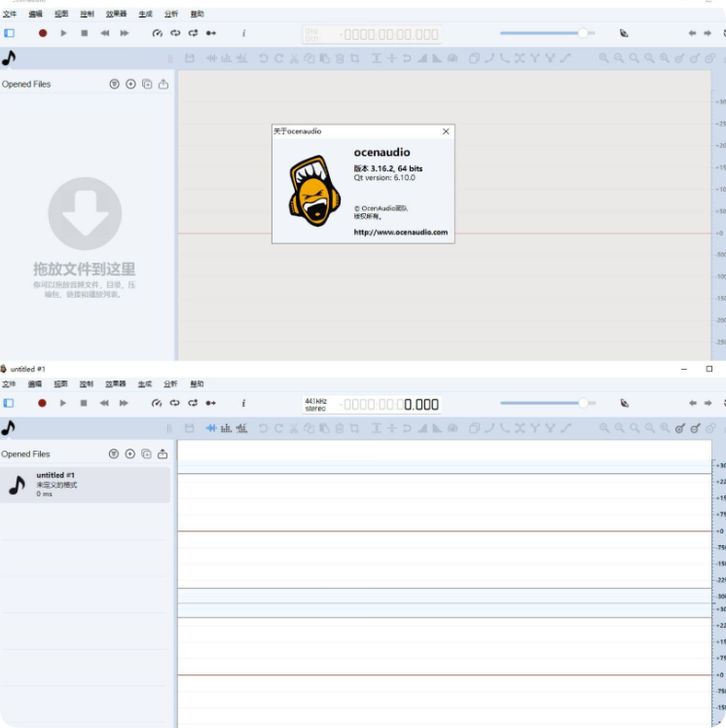Toggle waveform view in untitled #1 toolbar

click(211, 428)
